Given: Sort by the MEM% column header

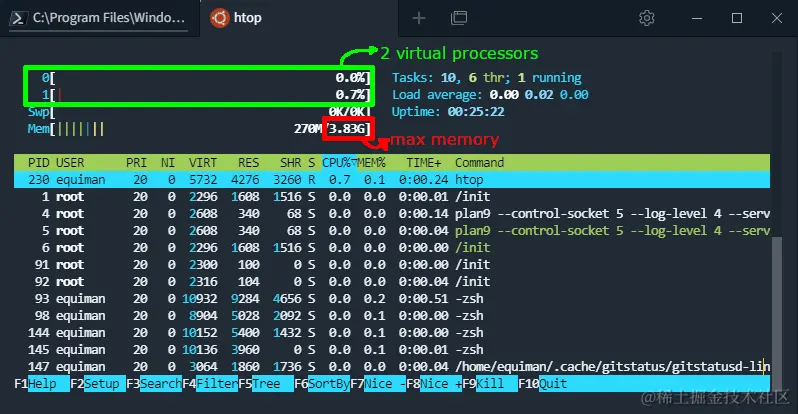Looking at the screenshot, I should point(371,163).
